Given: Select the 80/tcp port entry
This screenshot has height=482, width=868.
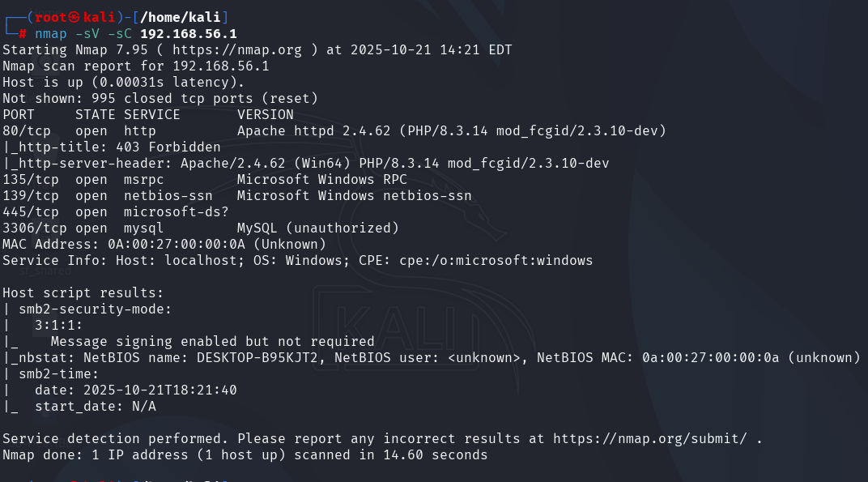Looking at the screenshot, I should [x=27, y=130].
